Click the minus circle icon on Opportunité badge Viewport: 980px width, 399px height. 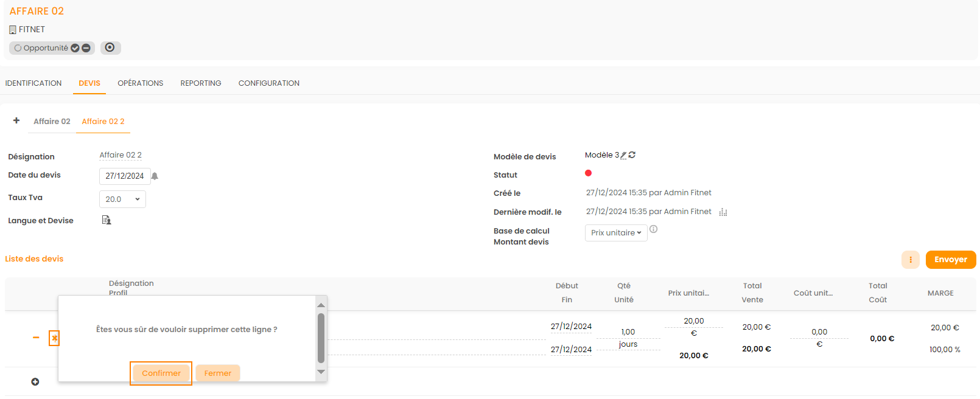pyautogui.click(x=86, y=48)
